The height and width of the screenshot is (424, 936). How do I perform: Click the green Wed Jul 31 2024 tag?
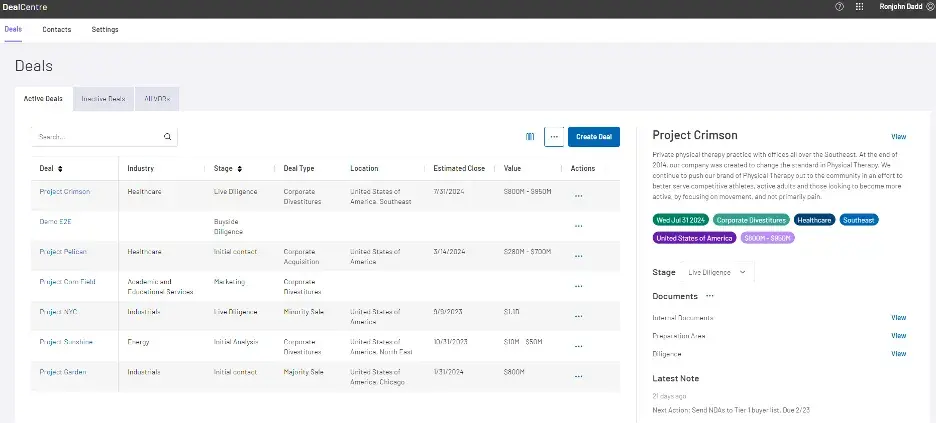(681, 219)
